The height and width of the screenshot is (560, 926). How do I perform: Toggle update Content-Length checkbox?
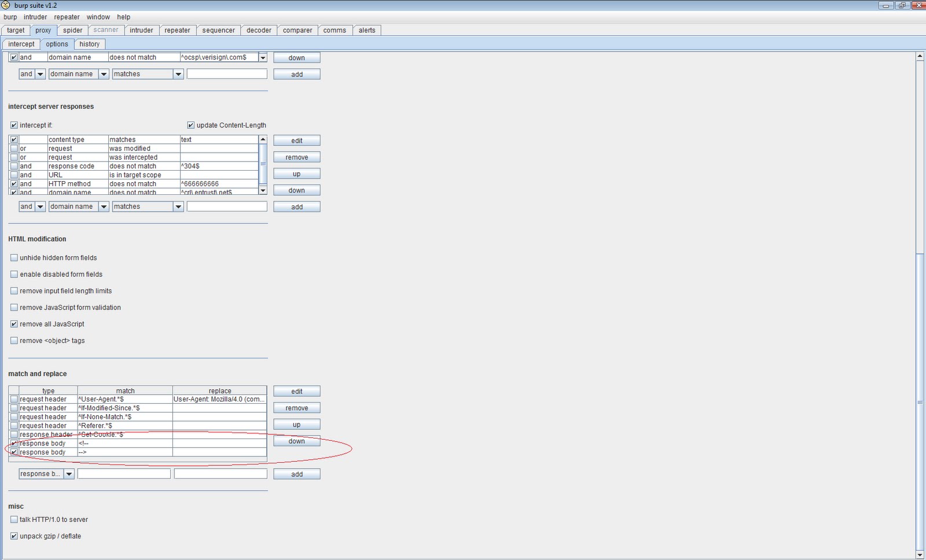(x=190, y=126)
